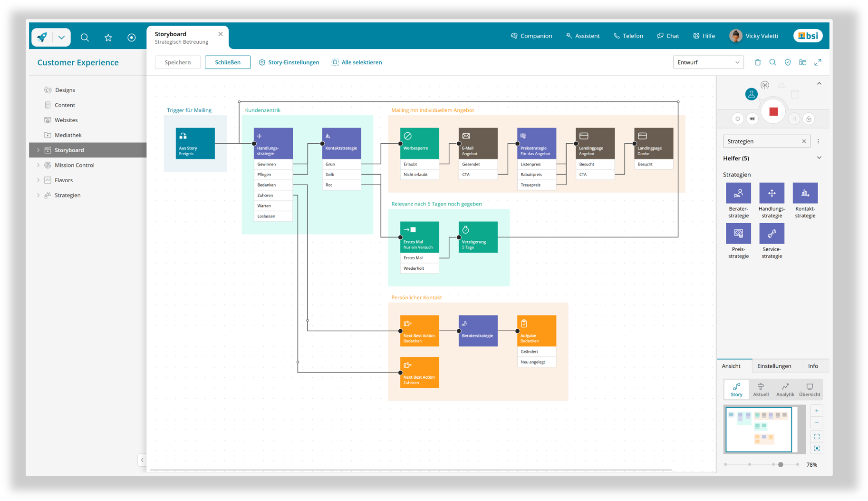Viewport: 868px width, 501px height.
Task: Open the search in the top bar
Action: click(85, 38)
